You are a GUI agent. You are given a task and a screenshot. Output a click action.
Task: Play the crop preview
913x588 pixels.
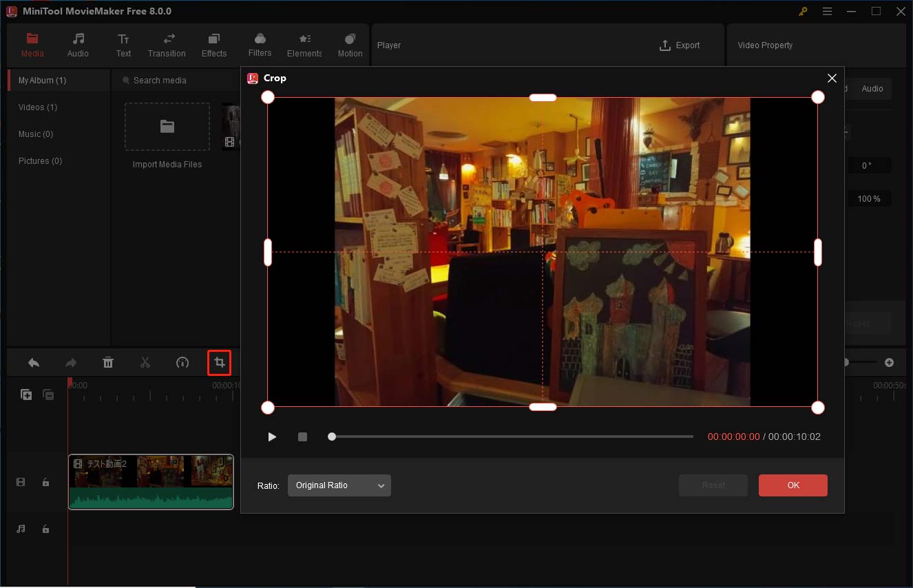[272, 437]
